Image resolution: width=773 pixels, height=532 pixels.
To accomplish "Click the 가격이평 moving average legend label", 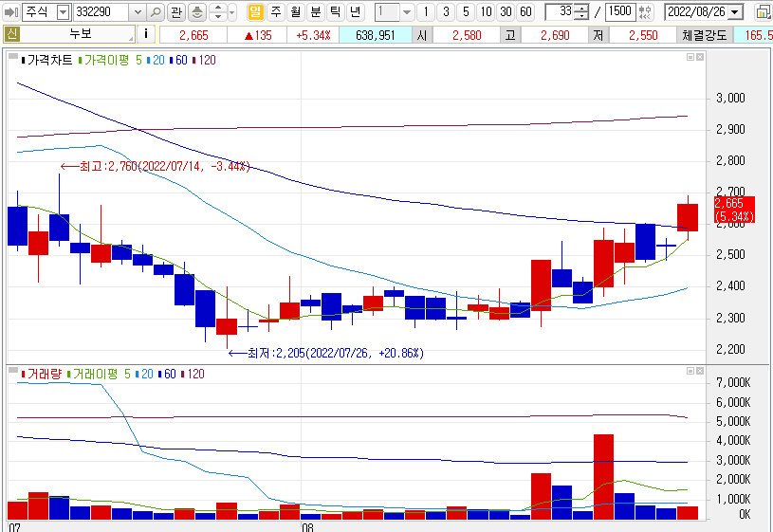I will click(106, 60).
